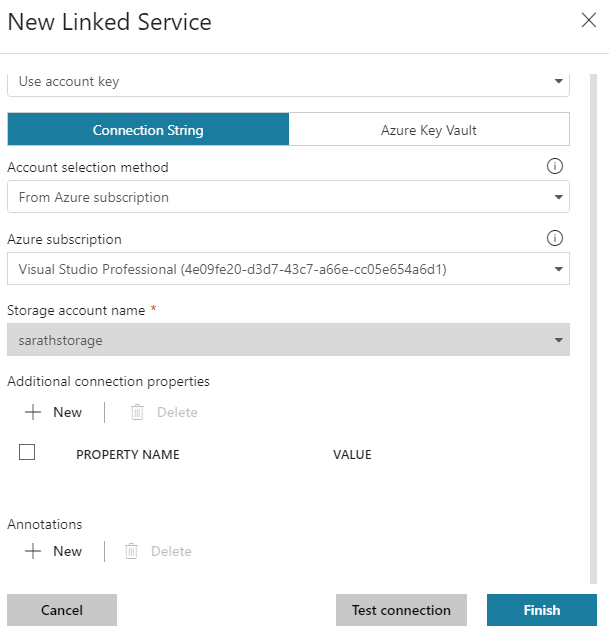
Task: Click the Test connection button
Action: (401, 610)
